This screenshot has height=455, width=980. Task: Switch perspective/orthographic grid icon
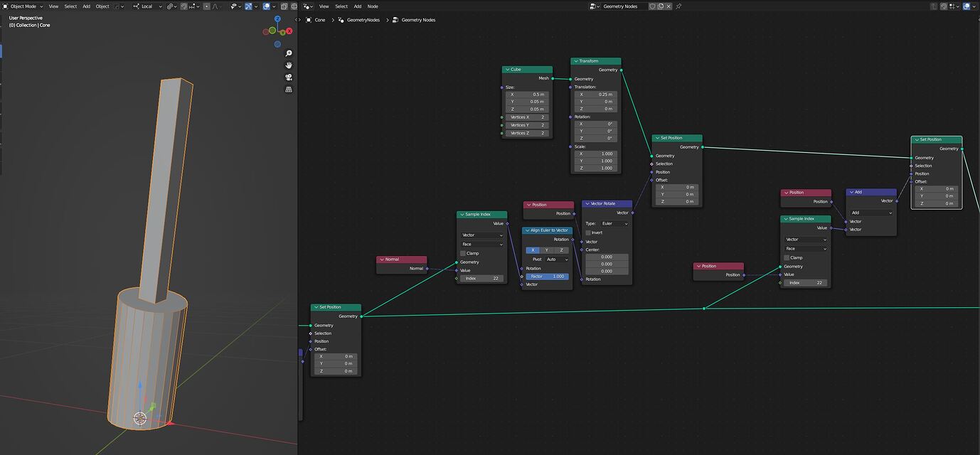(x=289, y=90)
